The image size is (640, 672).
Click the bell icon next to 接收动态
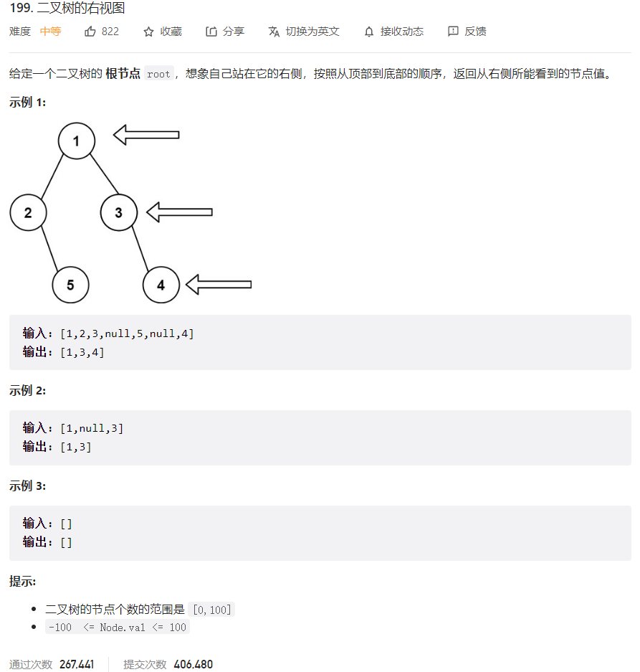(x=368, y=32)
